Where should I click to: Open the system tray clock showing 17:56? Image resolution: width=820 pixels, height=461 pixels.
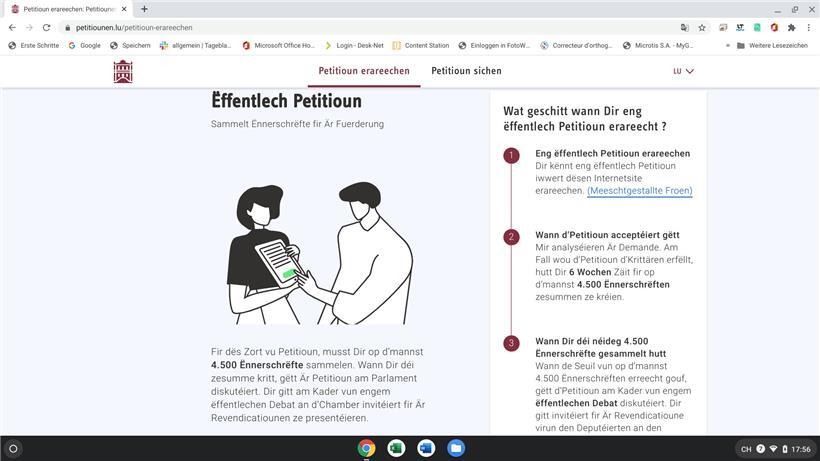(x=800, y=449)
